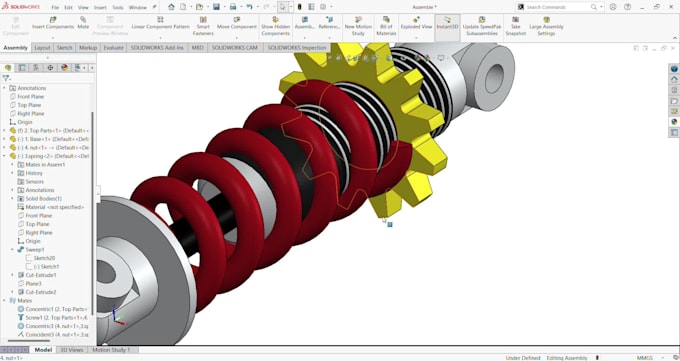Screen dimensions: 680x361
Task: Click Update SpeedPak Subassemblies
Action: tap(482, 26)
